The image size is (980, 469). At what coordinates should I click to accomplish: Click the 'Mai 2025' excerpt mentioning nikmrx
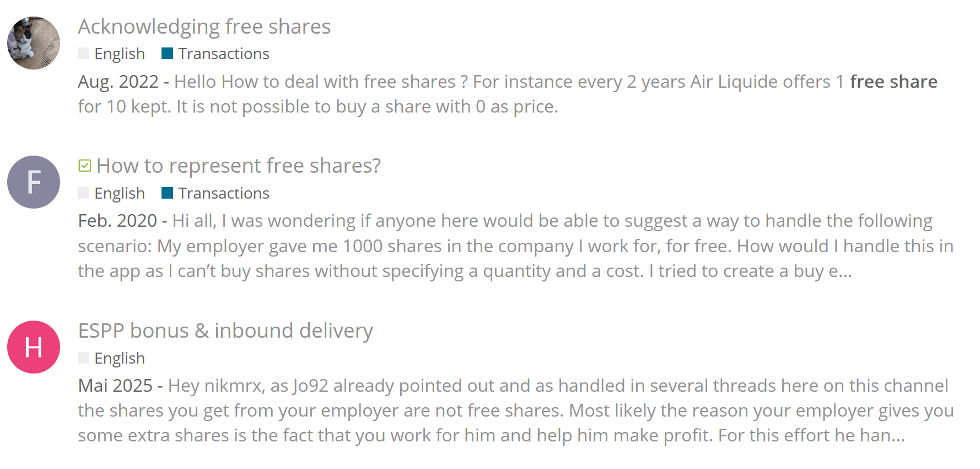pos(515,411)
